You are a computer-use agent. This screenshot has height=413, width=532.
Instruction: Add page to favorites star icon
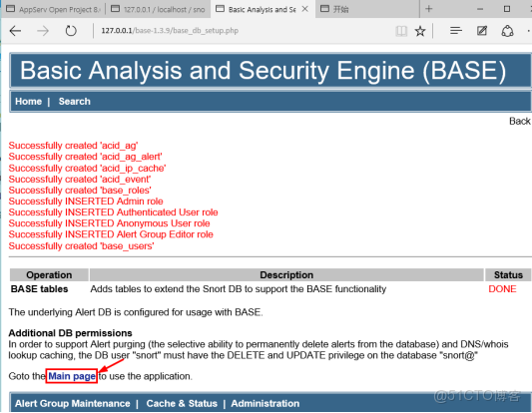(420, 31)
